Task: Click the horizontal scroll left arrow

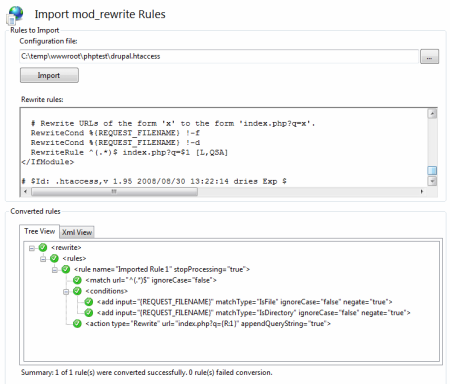Action: coord(25,192)
